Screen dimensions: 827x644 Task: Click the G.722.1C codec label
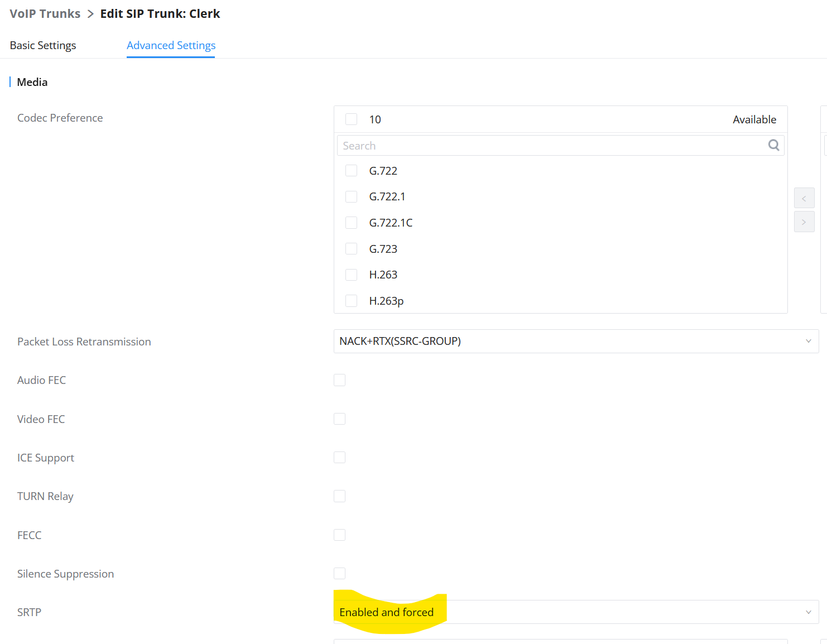pyautogui.click(x=391, y=223)
